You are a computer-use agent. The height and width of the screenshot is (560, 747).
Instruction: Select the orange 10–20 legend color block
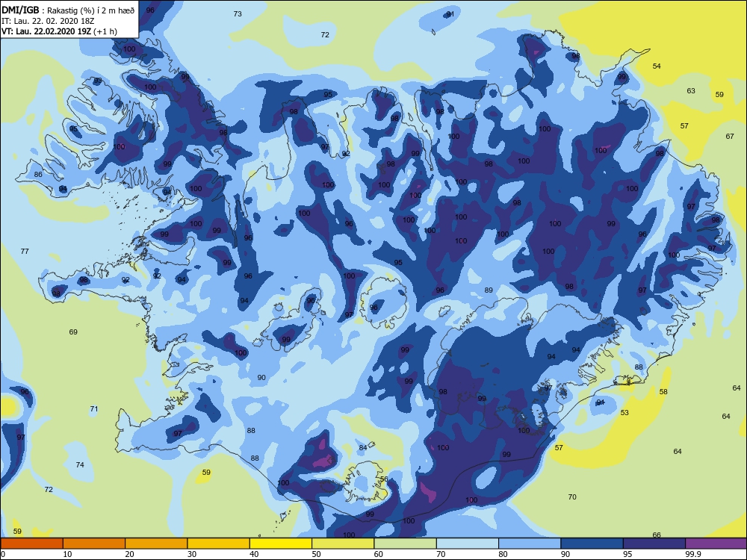click(x=94, y=544)
